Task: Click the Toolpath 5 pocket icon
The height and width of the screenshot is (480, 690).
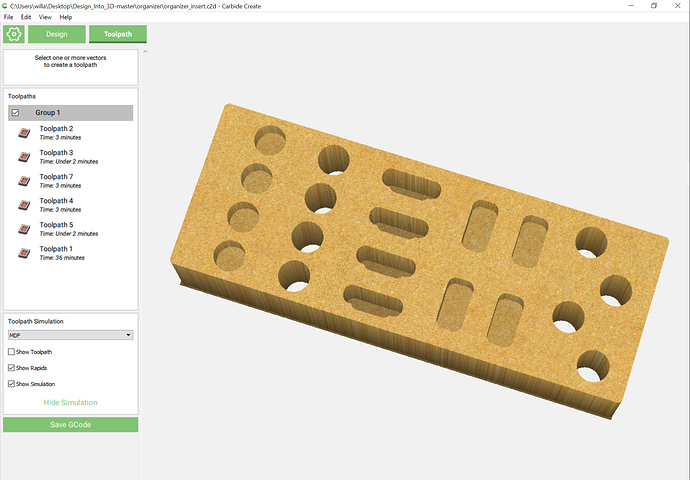Action: [24, 229]
